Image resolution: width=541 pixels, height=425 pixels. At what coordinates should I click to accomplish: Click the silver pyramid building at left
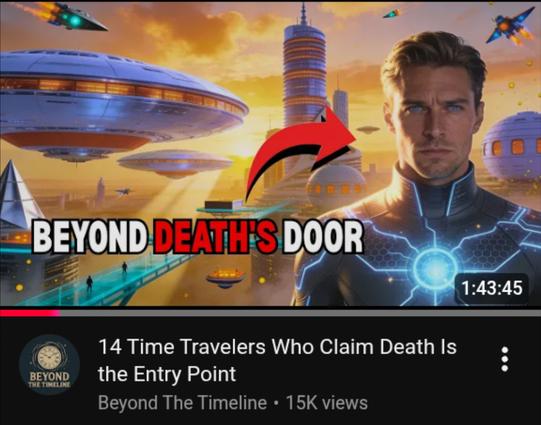[x=19, y=196]
